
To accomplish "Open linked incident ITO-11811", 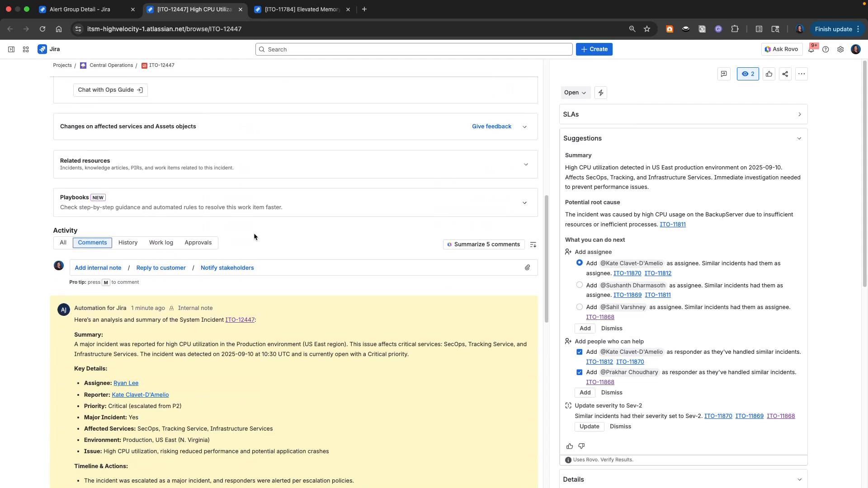I will pos(673,224).
